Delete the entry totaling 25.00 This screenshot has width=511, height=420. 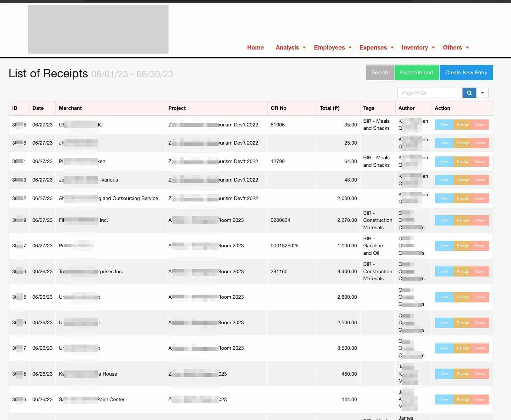pos(480,143)
